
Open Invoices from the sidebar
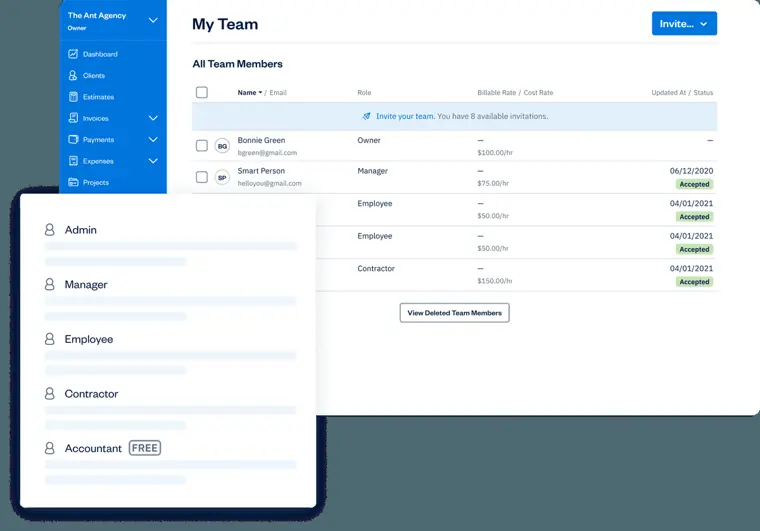click(95, 118)
